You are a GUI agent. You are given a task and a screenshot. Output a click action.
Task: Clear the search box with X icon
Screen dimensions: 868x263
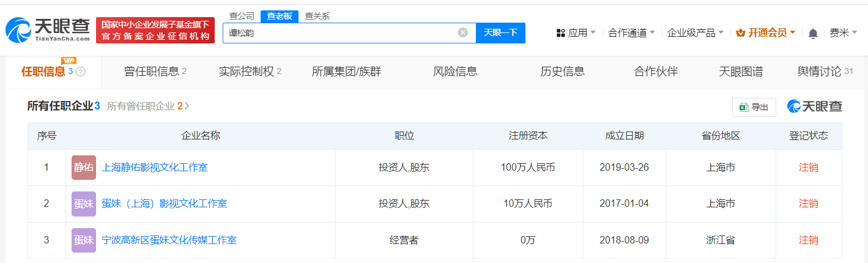(462, 32)
